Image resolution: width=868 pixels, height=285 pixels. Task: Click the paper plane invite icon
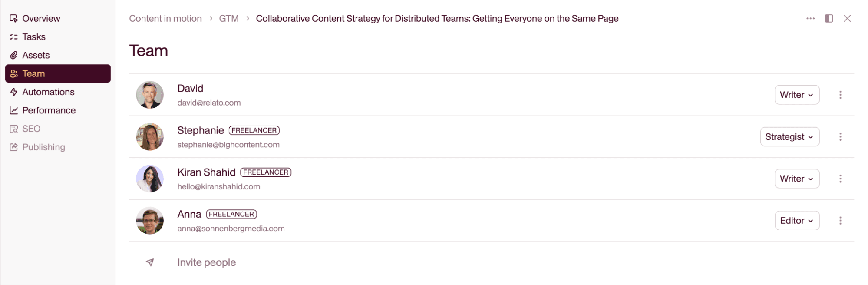tap(150, 262)
